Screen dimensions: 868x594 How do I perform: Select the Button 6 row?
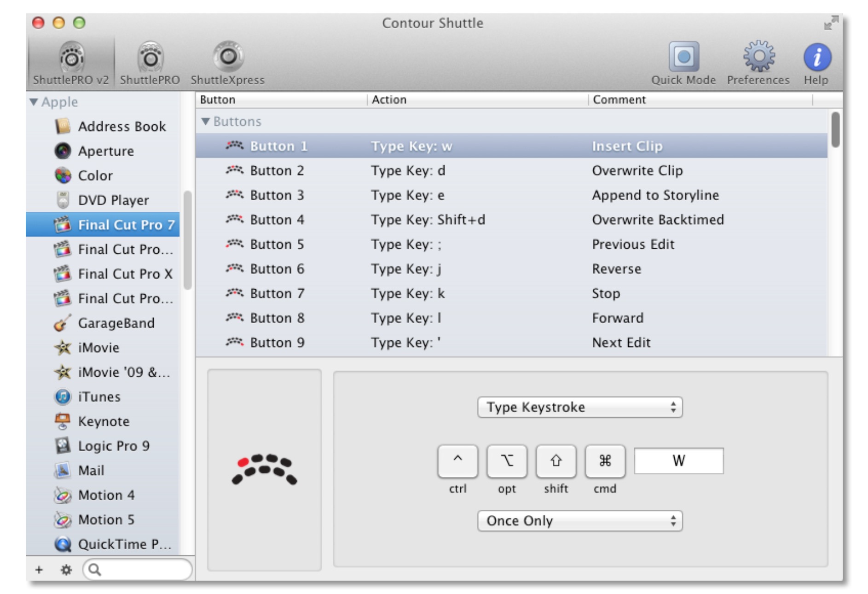[511, 269]
